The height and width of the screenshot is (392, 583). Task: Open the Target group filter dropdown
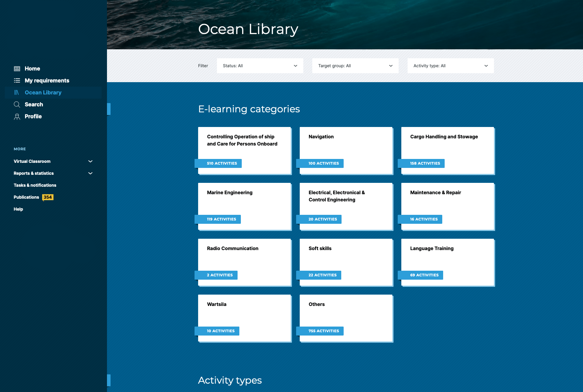(x=355, y=66)
